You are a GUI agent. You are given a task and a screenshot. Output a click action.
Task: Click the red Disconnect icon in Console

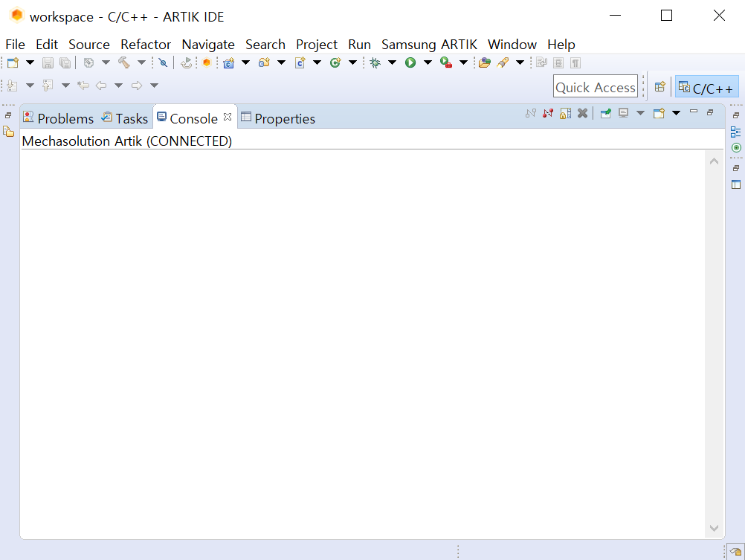pyautogui.click(x=548, y=113)
